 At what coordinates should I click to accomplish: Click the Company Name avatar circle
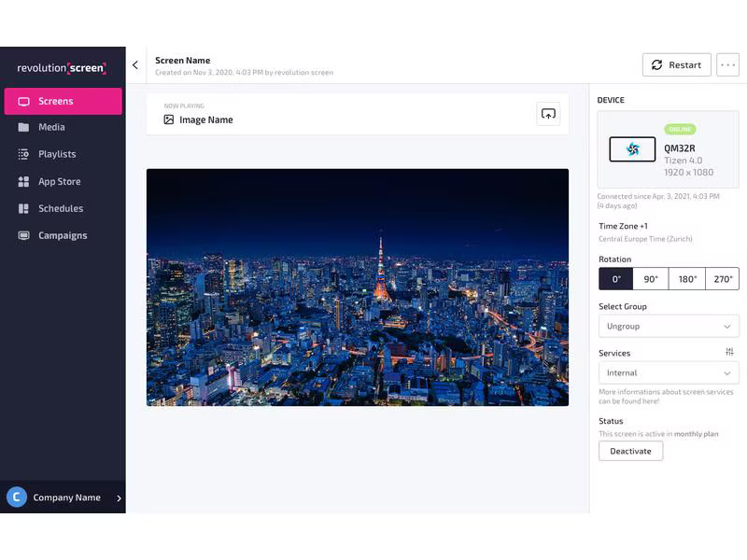[17, 497]
